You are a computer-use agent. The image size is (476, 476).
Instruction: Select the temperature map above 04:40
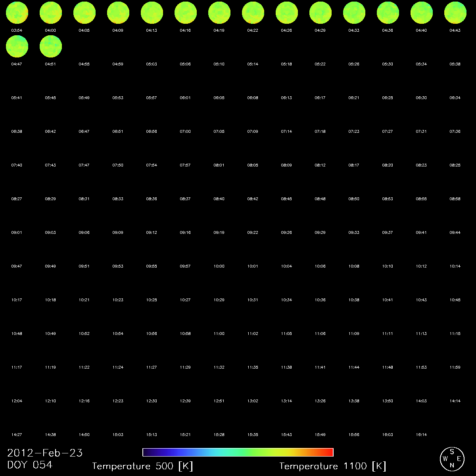tap(421, 13)
